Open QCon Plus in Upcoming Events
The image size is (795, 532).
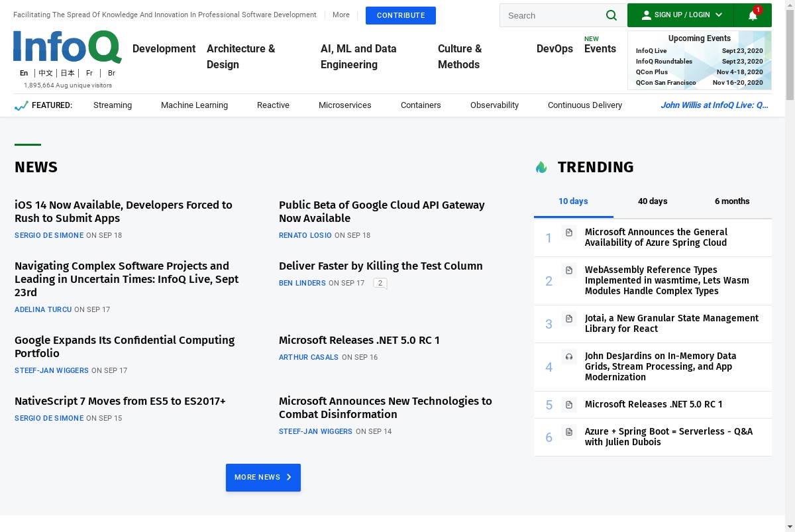click(652, 72)
